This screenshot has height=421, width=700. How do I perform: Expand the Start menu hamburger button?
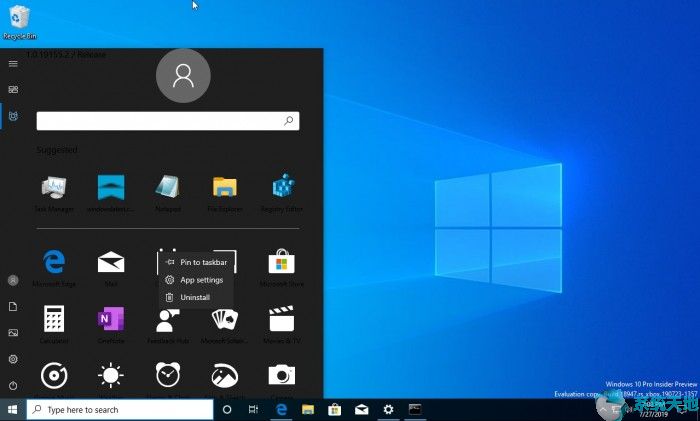(x=13, y=63)
